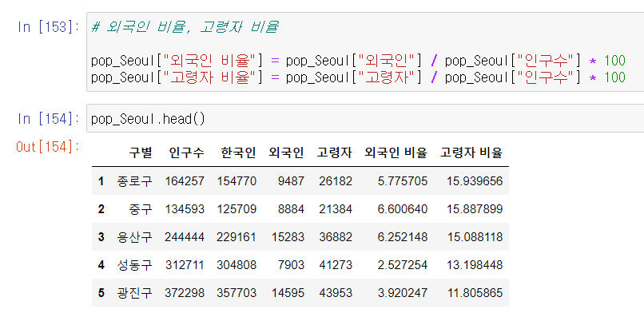The height and width of the screenshot is (309, 644).
Task: Click foreigner count 14595
Action: 288,292
